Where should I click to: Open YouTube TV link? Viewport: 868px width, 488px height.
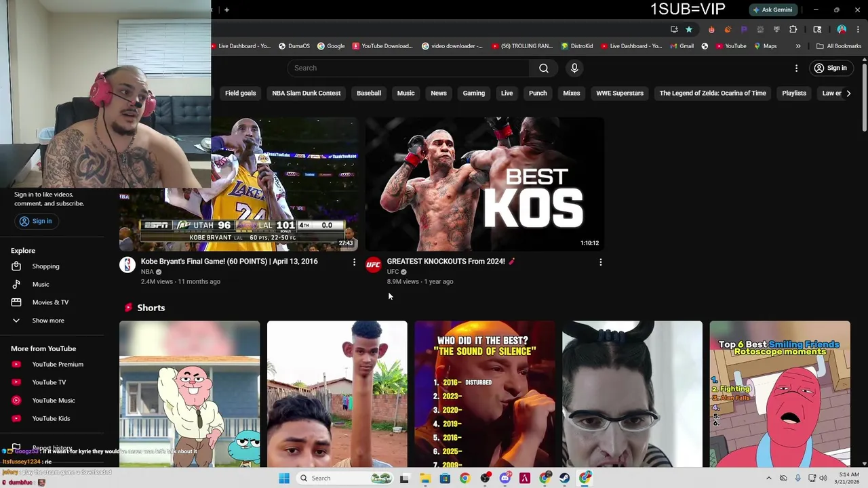point(49,382)
